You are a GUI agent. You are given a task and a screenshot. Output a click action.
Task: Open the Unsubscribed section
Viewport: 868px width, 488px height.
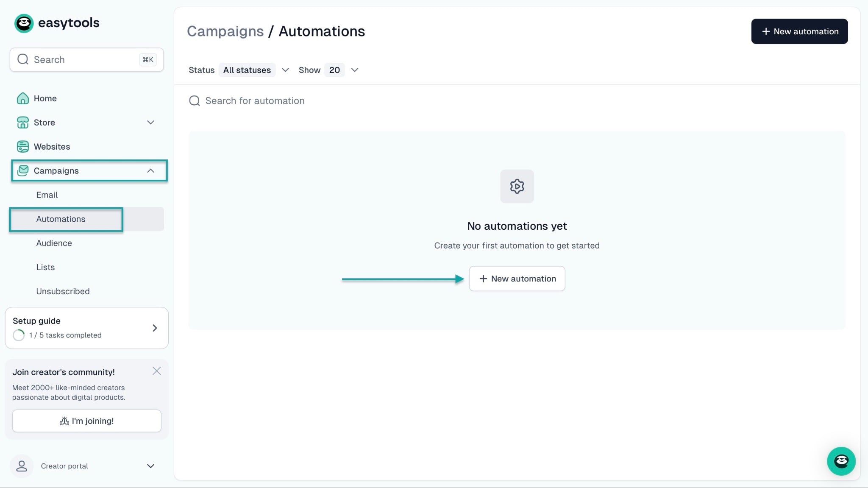[x=86, y=292]
